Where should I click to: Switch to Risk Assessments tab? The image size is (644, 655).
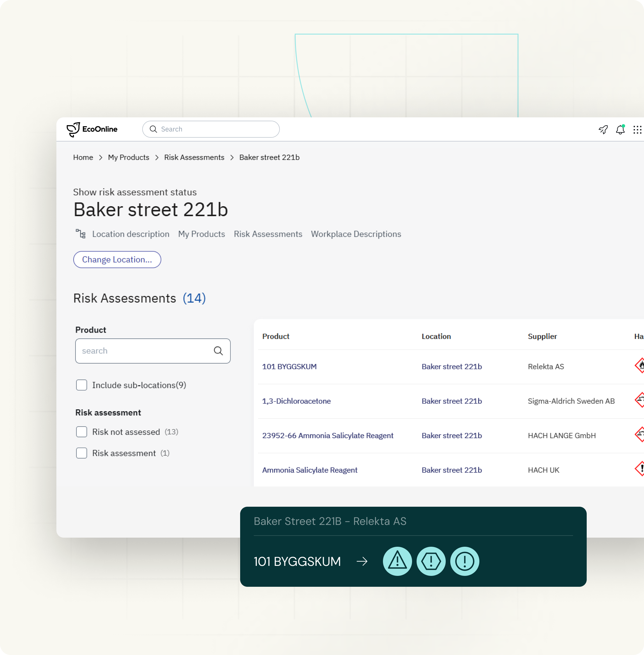tap(268, 234)
